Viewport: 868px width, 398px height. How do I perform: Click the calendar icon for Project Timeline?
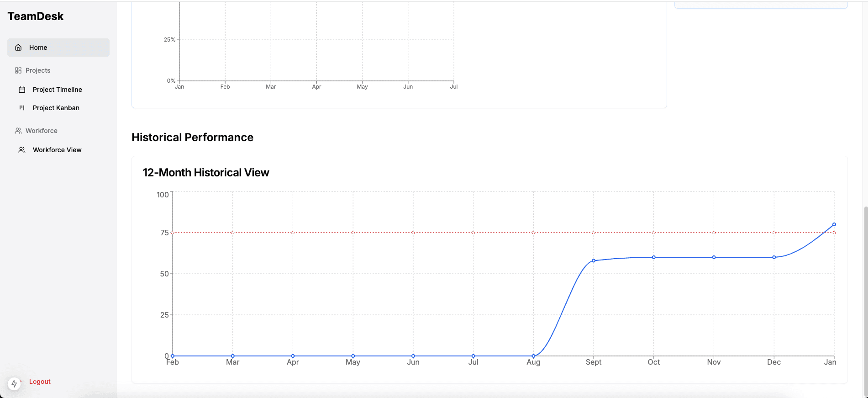tap(22, 90)
